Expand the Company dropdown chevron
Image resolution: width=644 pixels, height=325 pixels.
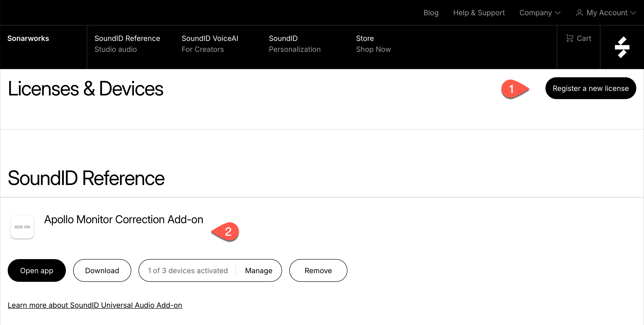(x=558, y=13)
